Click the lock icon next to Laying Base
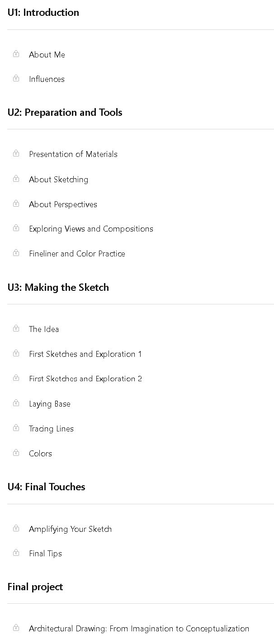The height and width of the screenshot is (644, 274). (16, 403)
